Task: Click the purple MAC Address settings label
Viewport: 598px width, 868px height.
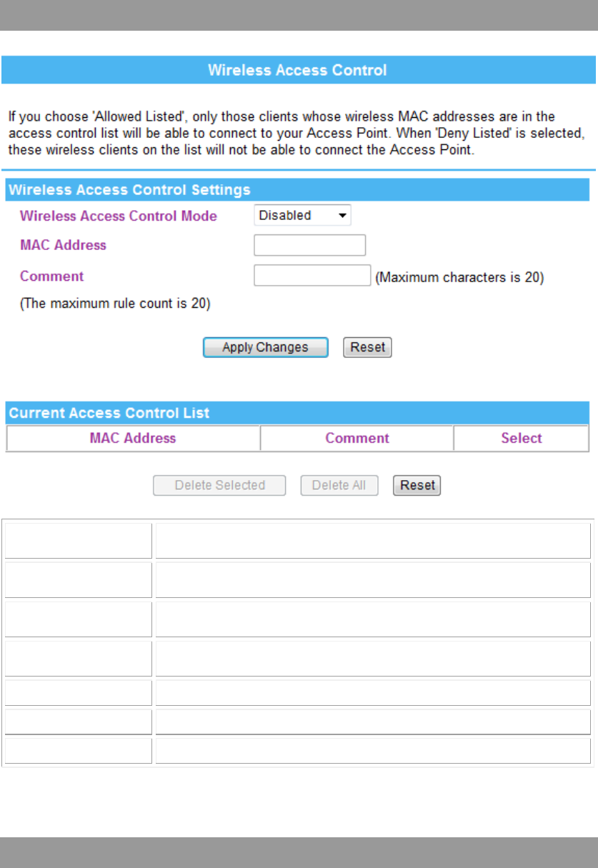Action: point(63,245)
